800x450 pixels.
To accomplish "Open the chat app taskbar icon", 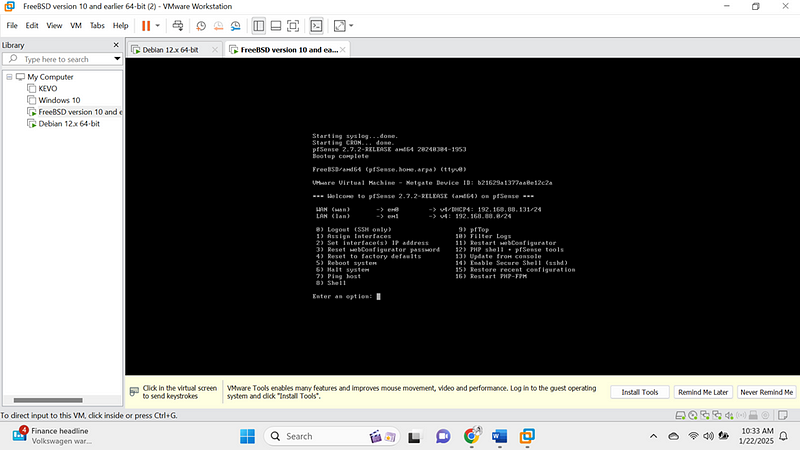I will click(x=443, y=436).
